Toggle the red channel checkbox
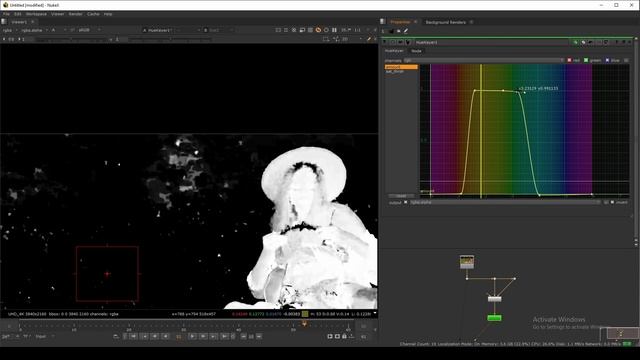 (x=569, y=60)
